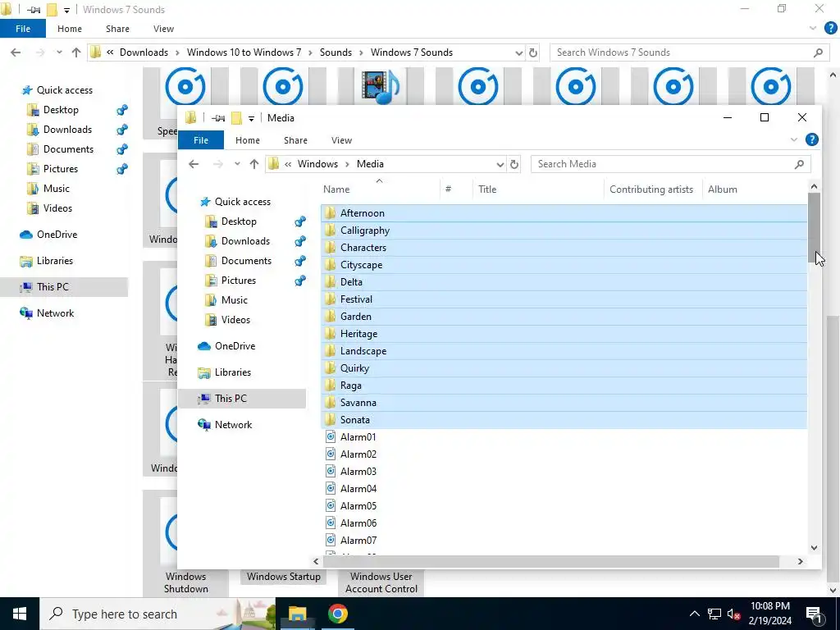Open the Afternoon folder in Media window
Image resolution: width=840 pixels, height=630 pixels.
[x=564, y=213]
